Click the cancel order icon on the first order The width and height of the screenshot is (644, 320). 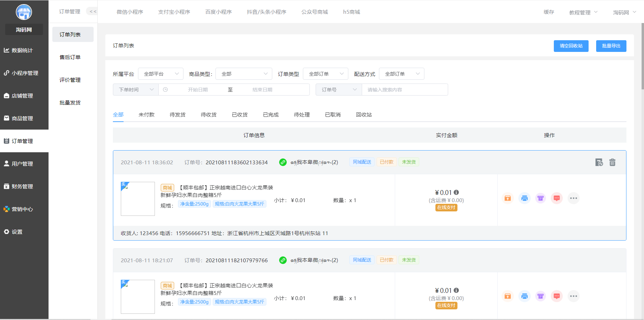(600, 162)
